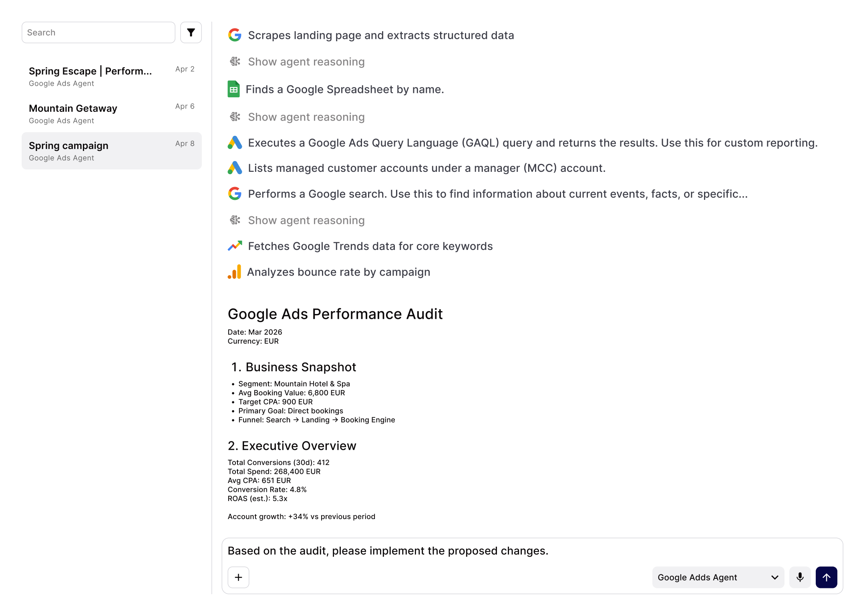The width and height of the screenshot is (865, 616).
Task: Click Lists managed customer accounts step
Action: pos(426,168)
